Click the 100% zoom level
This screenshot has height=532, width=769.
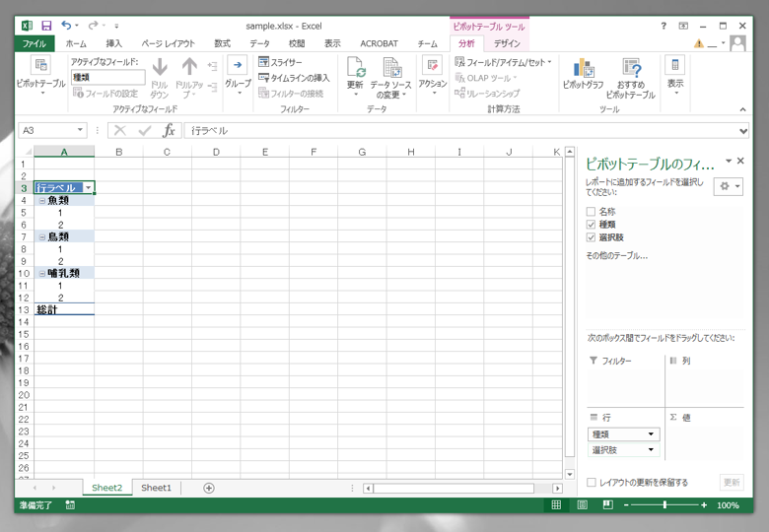click(728, 505)
